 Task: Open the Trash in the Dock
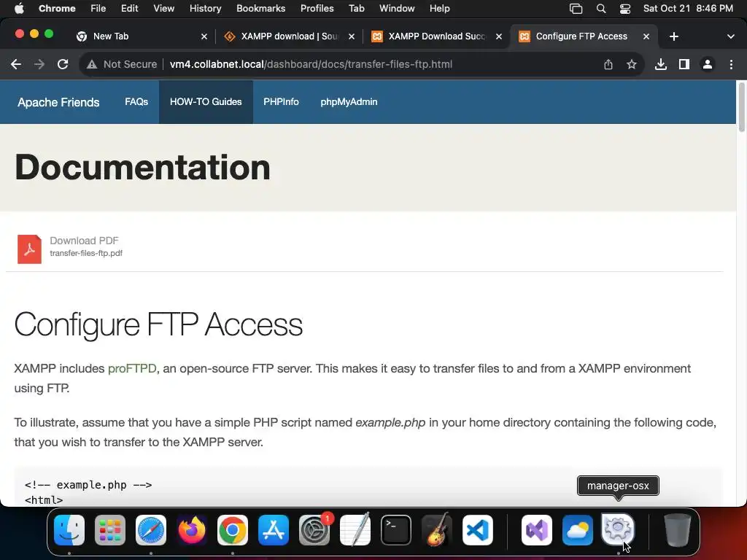coord(678,530)
